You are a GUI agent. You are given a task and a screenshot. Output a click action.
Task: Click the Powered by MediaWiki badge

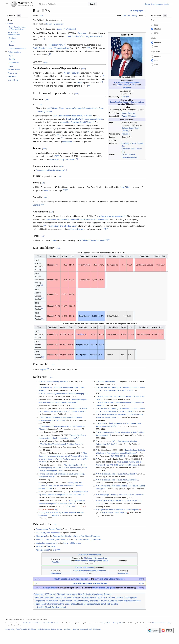[x=167, y=630]
